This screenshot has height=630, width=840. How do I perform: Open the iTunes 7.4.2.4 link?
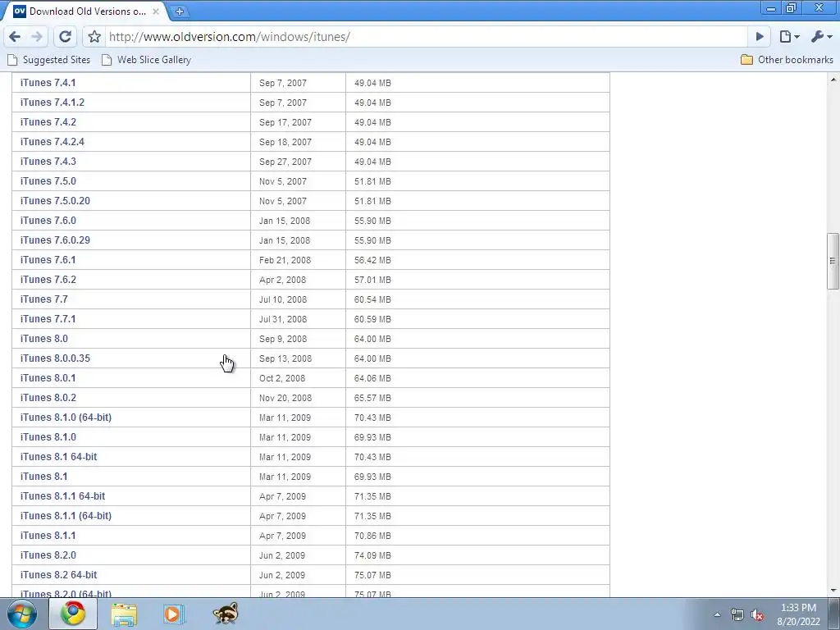52,142
